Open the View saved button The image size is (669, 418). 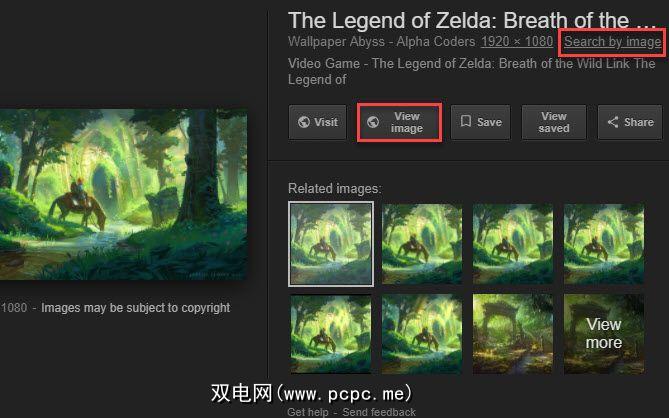tap(554, 122)
